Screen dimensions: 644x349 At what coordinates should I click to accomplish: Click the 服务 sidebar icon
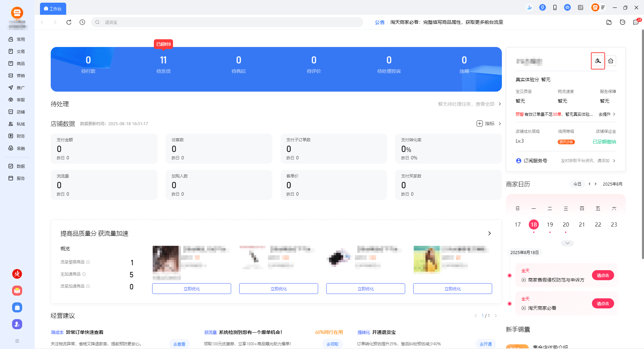click(11, 178)
